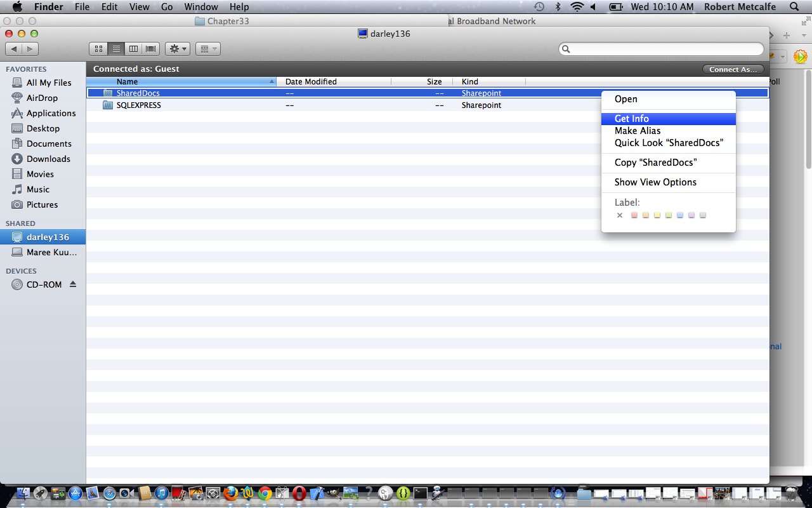Open Google Chrome from the Dock
The height and width of the screenshot is (508, 812).
coord(265,493)
